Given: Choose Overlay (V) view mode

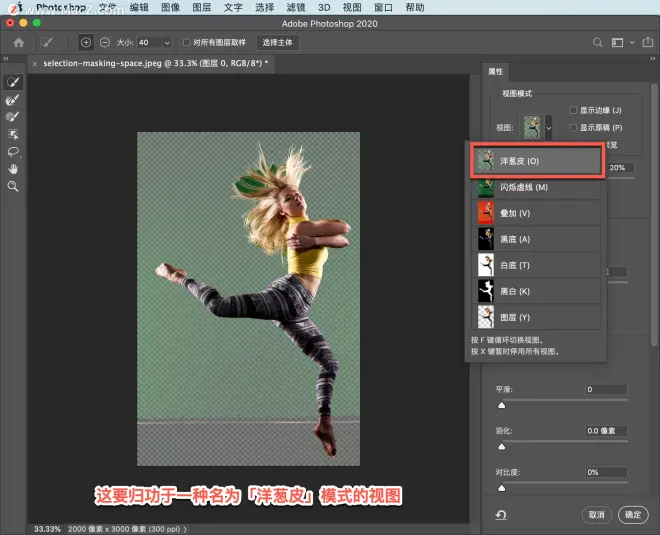Looking at the screenshot, I should tap(536, 213).
